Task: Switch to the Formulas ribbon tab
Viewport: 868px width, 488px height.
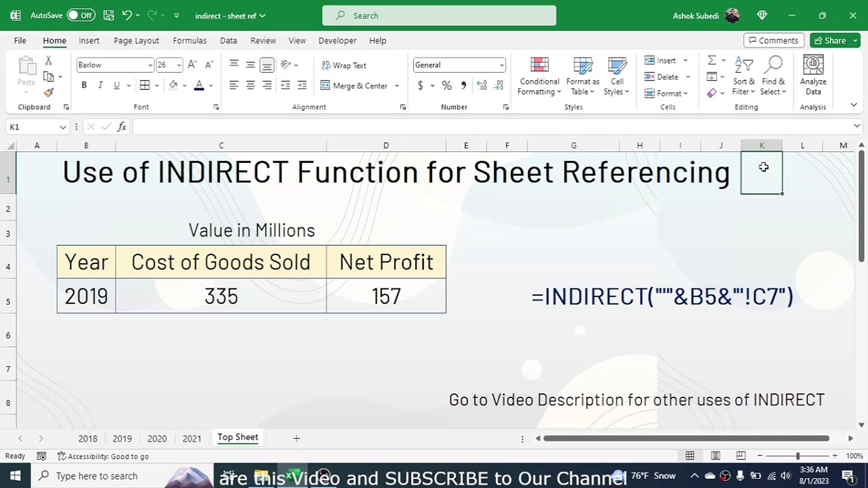Action: point(189,40)
